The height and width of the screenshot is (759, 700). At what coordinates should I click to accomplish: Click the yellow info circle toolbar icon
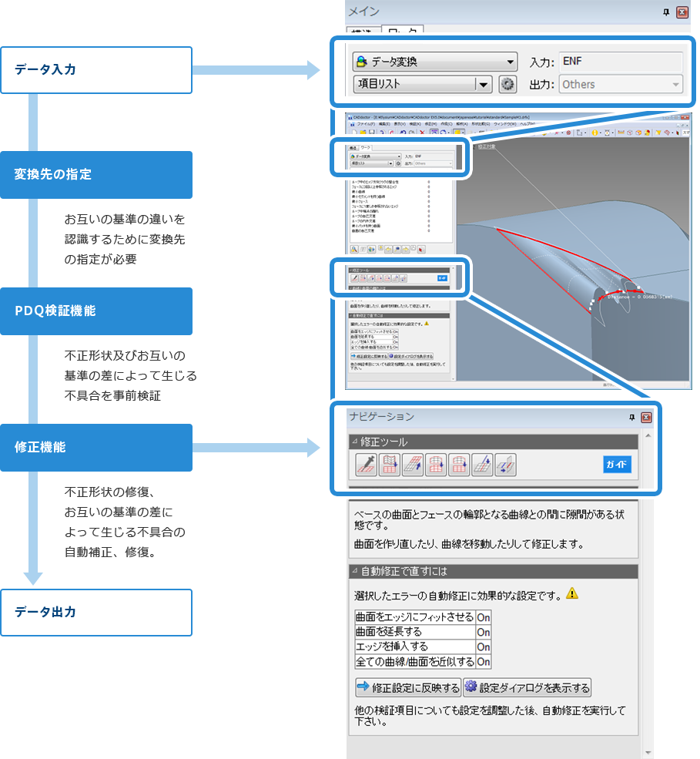[594, 133]
